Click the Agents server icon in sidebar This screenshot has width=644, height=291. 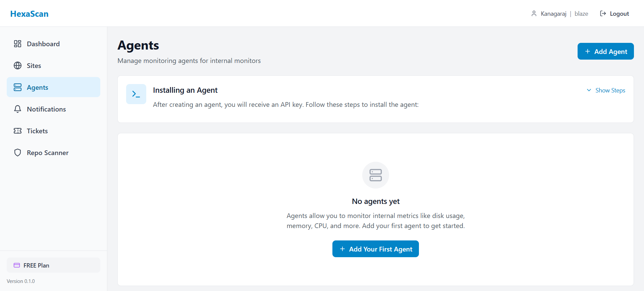17,87
